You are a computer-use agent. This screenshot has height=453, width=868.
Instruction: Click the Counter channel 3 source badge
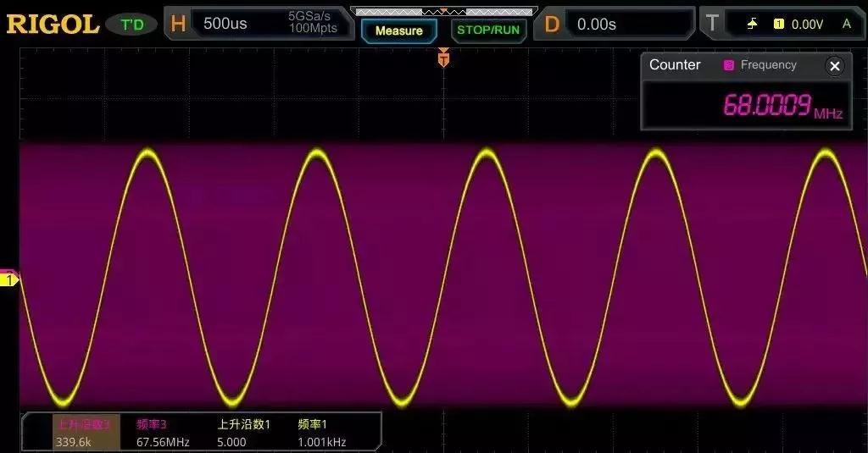[728, 65]
